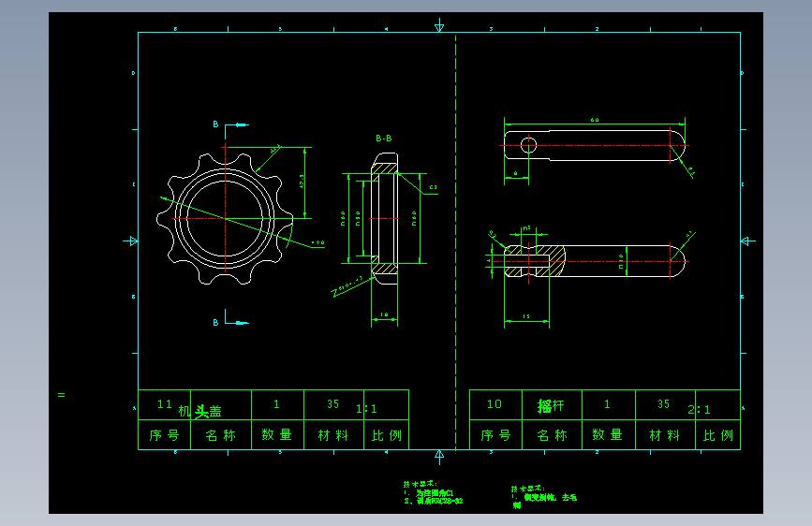
Task: Select the gear-shaped cover front view
Action: coord(225,218)
